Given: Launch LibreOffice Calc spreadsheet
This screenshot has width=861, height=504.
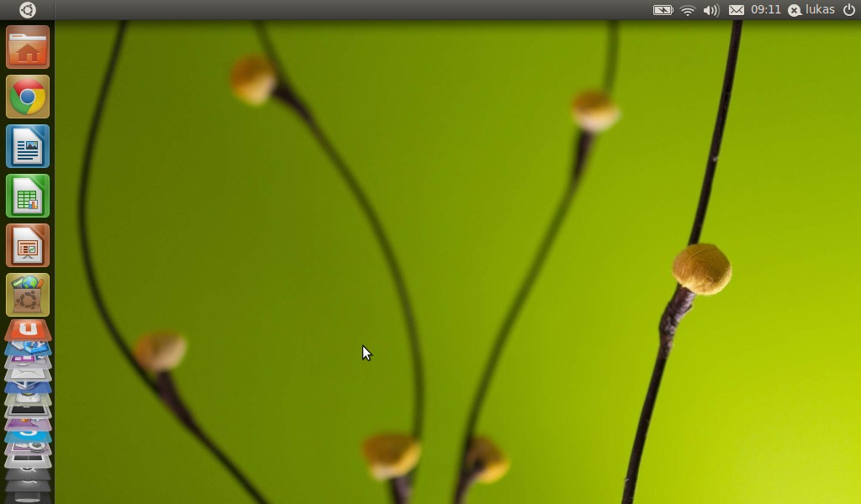Looking at the screenshot, I should click(28, 197).
